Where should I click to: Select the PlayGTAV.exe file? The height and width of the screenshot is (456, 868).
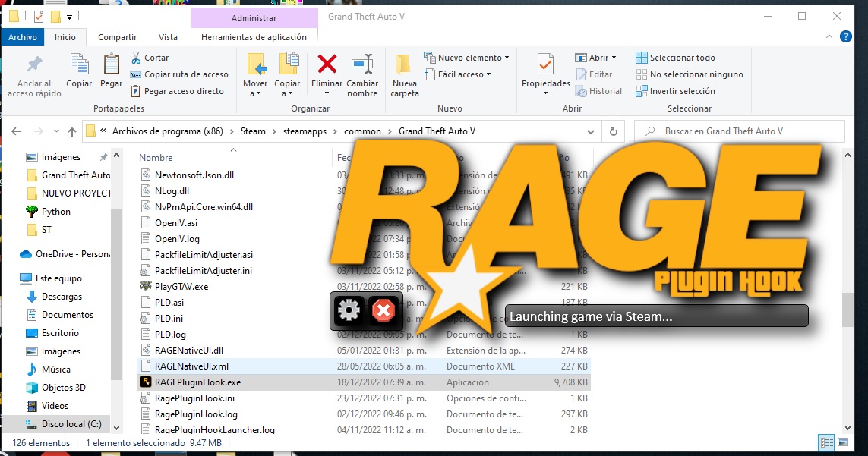click(x=181, y=287)
